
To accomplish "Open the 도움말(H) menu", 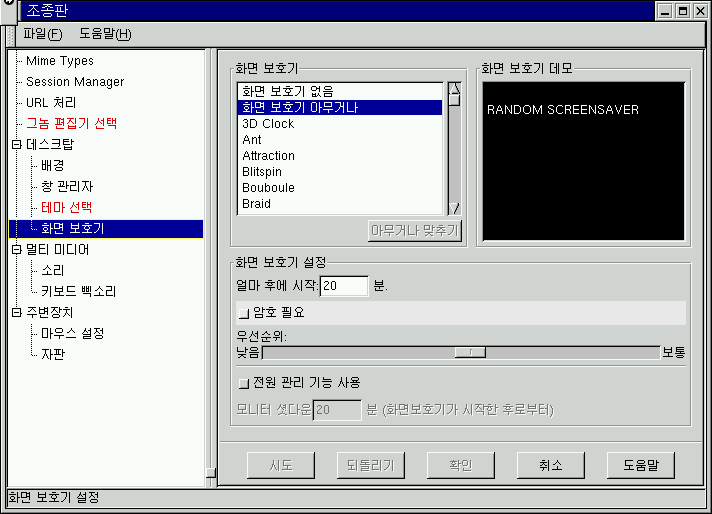I will [x=105, y=34].
